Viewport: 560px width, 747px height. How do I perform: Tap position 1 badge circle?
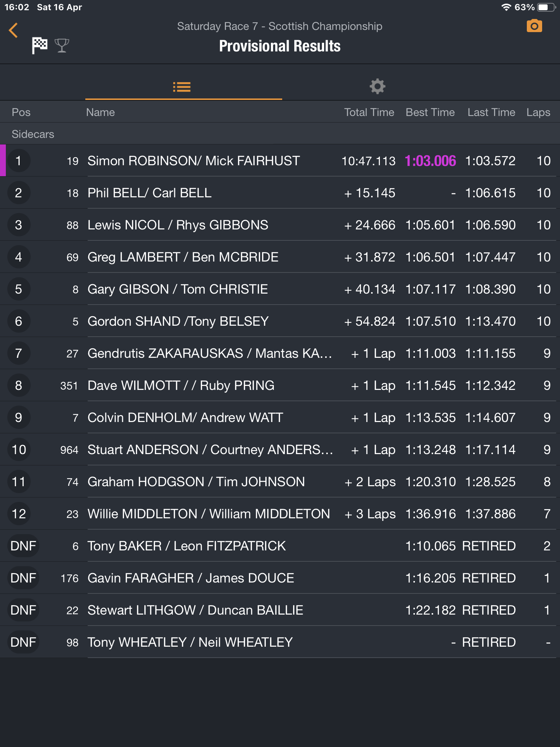pyautogui.click(x=19, y=161)
